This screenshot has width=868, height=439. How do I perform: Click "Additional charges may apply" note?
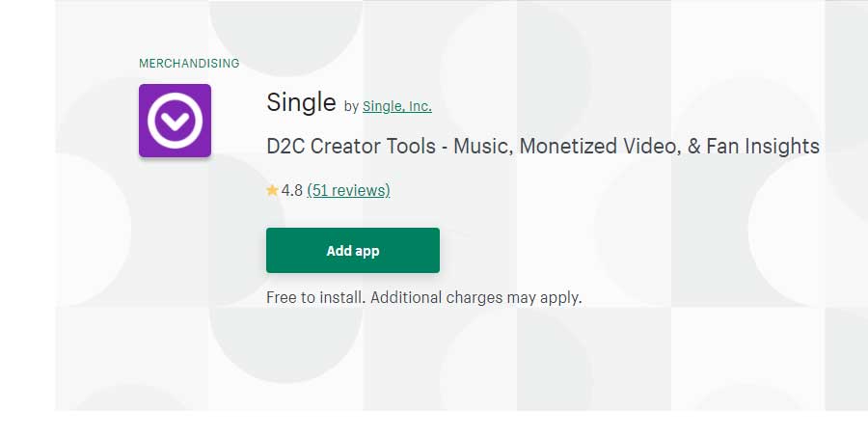[x=475, y=298]
